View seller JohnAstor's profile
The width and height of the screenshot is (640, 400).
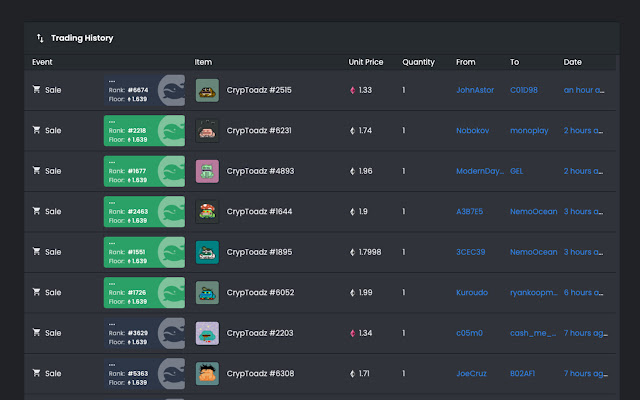pos(475,90)
